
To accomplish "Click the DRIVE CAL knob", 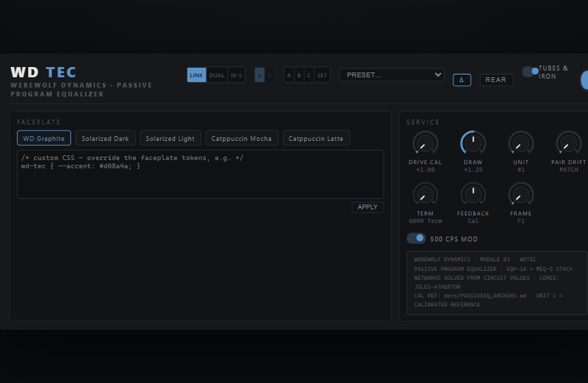I will [425, 144].
